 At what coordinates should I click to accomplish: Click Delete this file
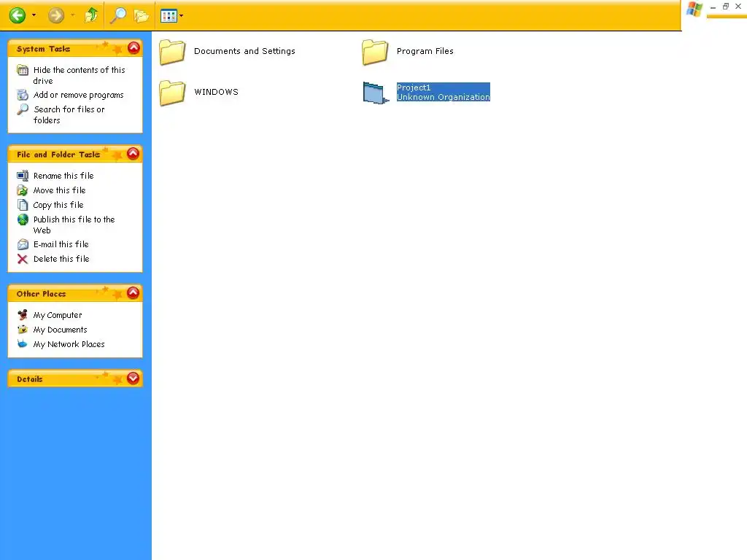pos(61,259)
